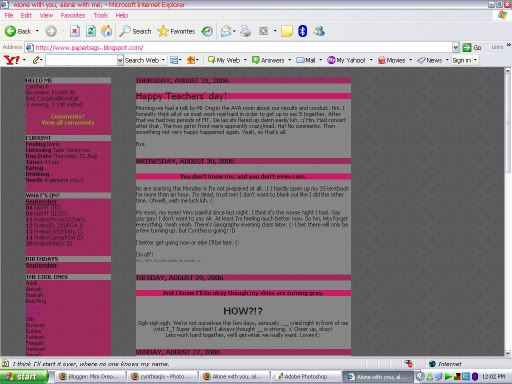Open Favorites with the star icon

[176, 31]
